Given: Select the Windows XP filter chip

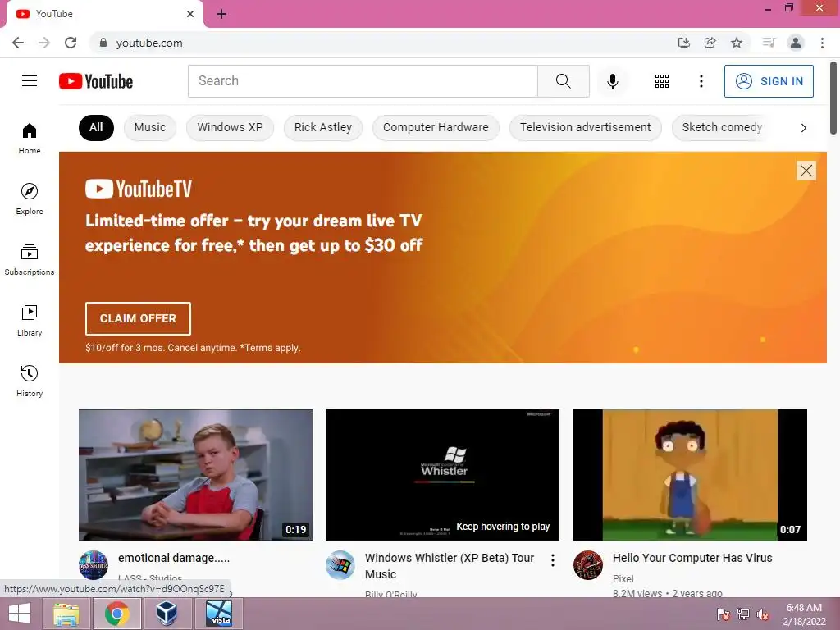Looking at the screenshot, I should tap(230, 127).
